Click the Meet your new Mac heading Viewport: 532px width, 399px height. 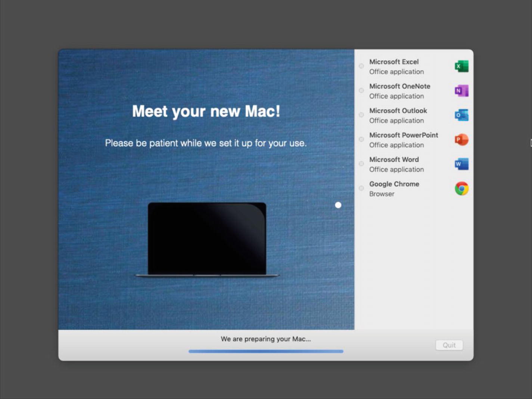(206, 111)
